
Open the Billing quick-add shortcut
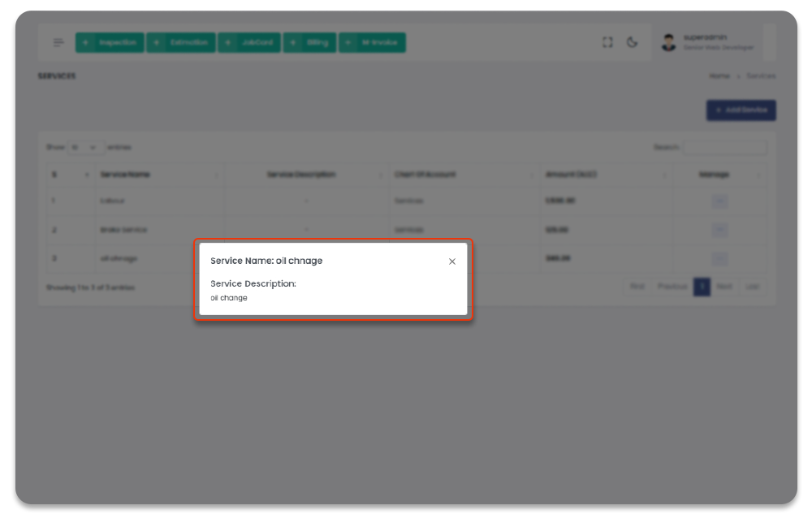(x=309, y=43)
